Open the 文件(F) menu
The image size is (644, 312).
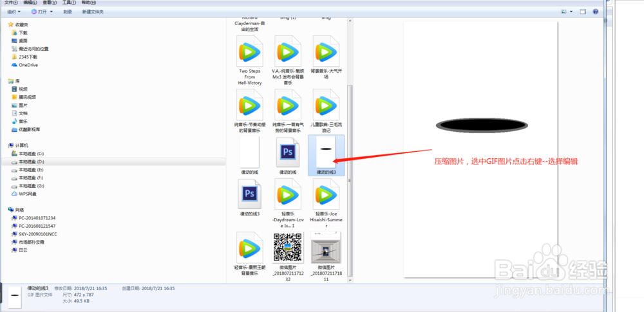point(11,3)
